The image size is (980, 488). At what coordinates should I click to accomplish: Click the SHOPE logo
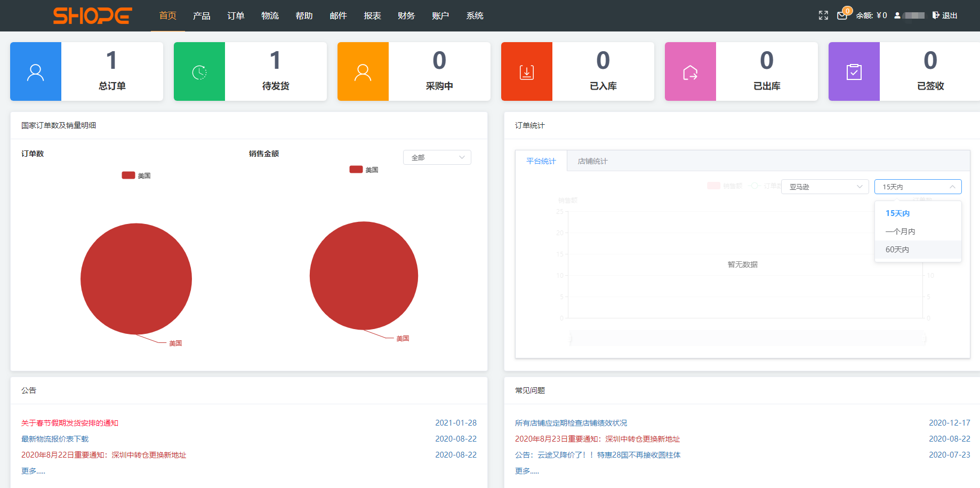coord(93,15)
